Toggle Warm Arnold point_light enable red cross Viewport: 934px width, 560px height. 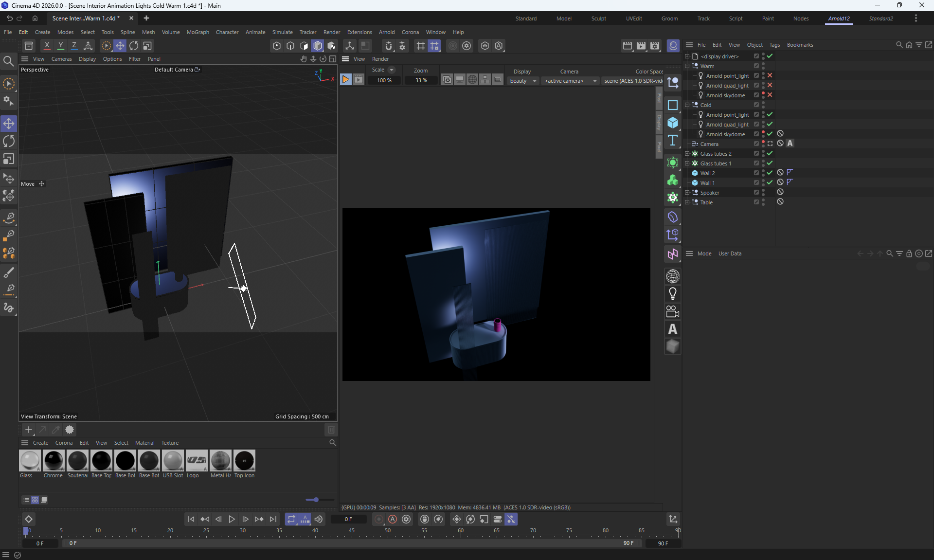[770, 76]
